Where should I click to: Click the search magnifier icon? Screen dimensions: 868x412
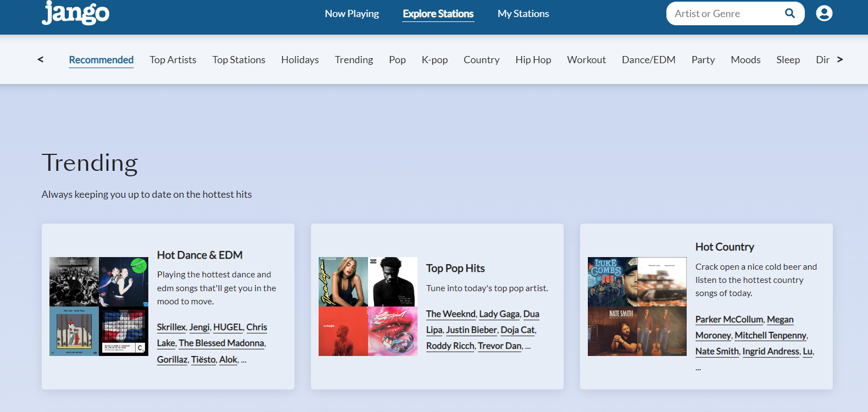[790, 13]
